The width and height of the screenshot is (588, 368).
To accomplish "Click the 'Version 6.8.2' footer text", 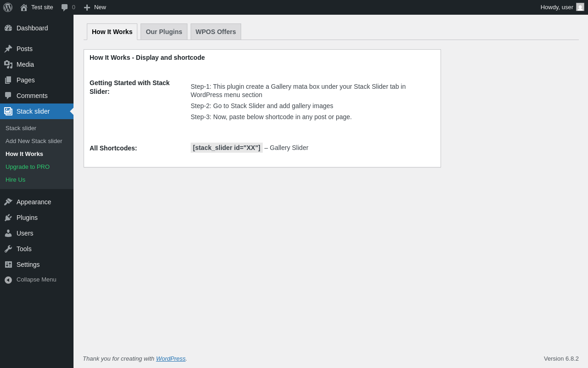I will tap(561, 358).
